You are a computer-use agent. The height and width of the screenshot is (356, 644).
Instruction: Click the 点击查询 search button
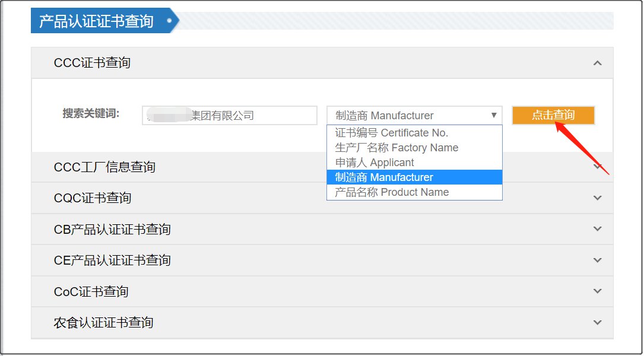(553, 115)
